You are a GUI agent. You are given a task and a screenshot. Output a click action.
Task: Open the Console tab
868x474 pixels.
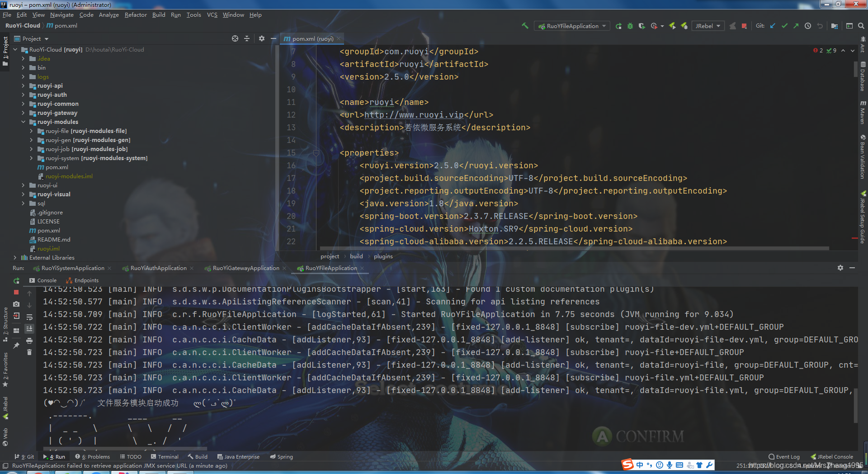click(43, 280)
